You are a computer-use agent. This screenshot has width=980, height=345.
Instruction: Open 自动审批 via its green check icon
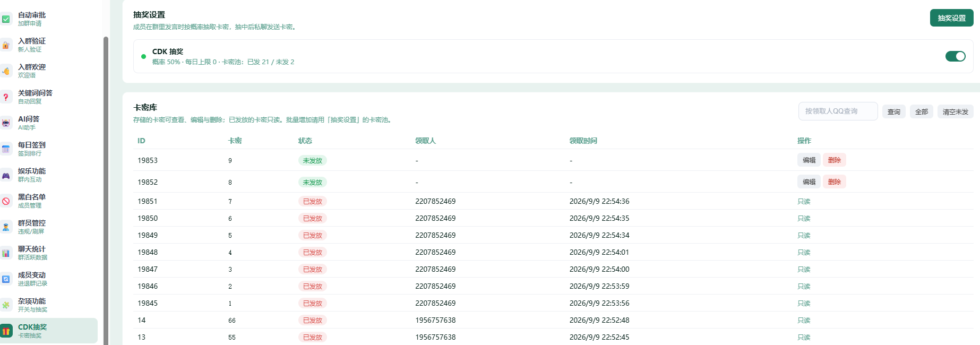pos(6,19)
